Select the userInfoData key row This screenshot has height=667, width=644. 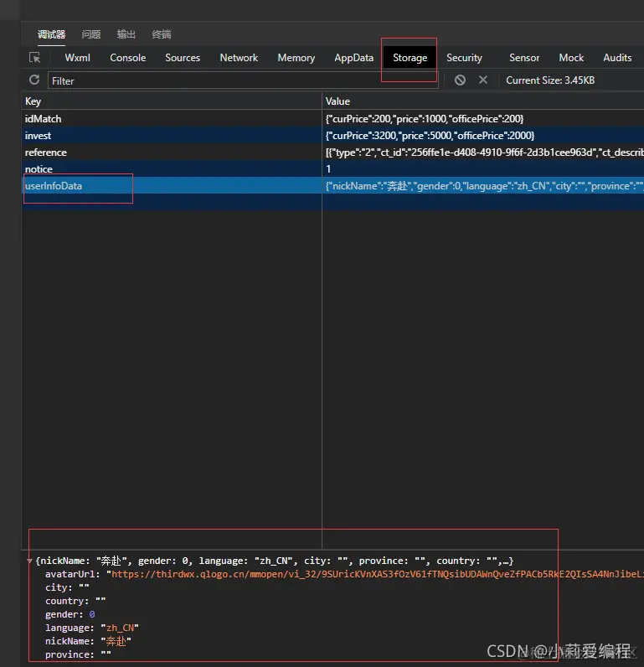click(172, 185)
